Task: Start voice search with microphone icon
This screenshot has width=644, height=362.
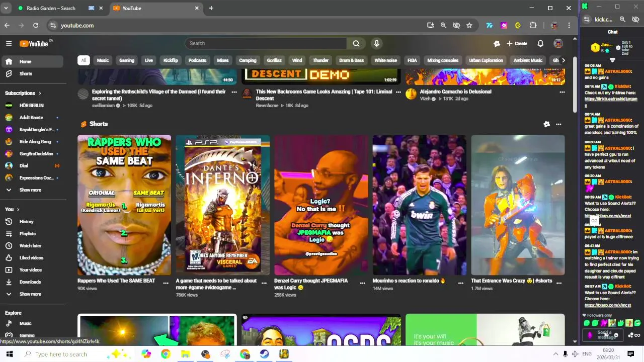Action: click(376, 43)
